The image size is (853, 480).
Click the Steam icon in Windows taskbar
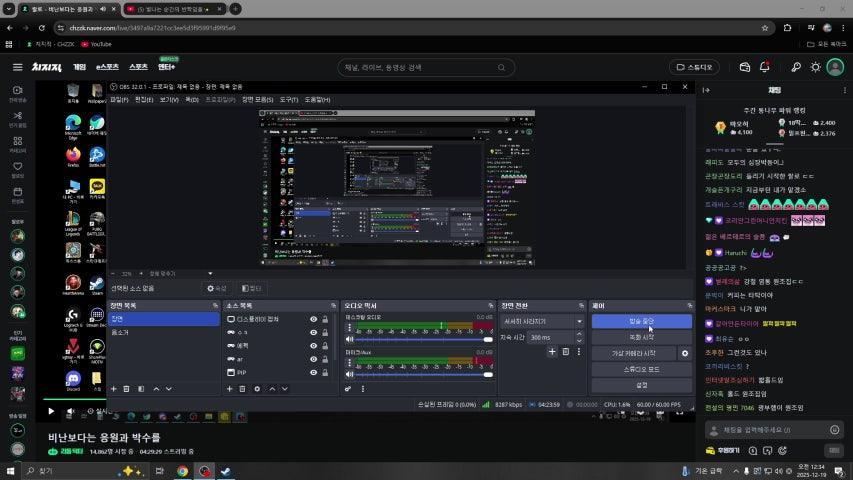[x=226, y=470]
